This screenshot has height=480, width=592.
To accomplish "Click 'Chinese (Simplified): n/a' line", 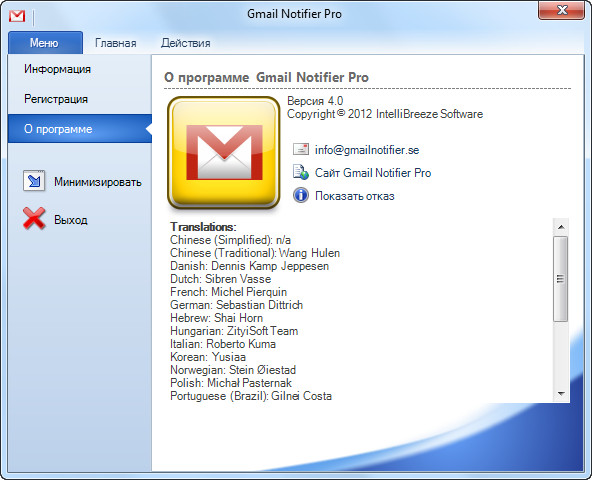I will [230, 240].
